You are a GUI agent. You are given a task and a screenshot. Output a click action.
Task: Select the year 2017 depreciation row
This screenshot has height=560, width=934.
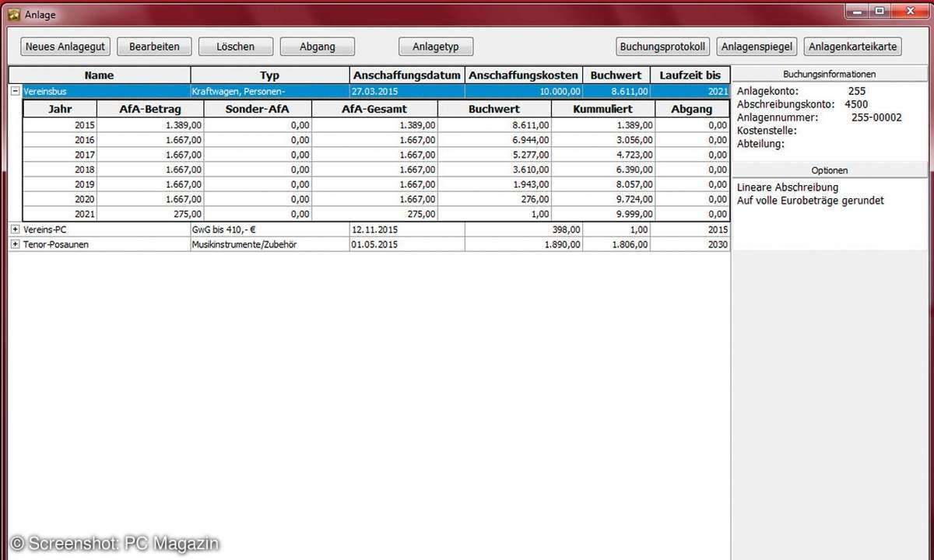coord(376,155)
